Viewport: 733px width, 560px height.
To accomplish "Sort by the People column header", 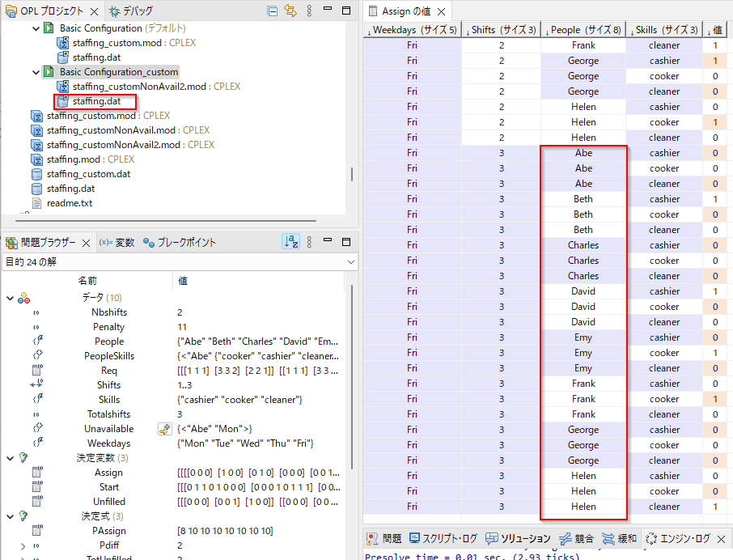I will [x=583, y=30].
